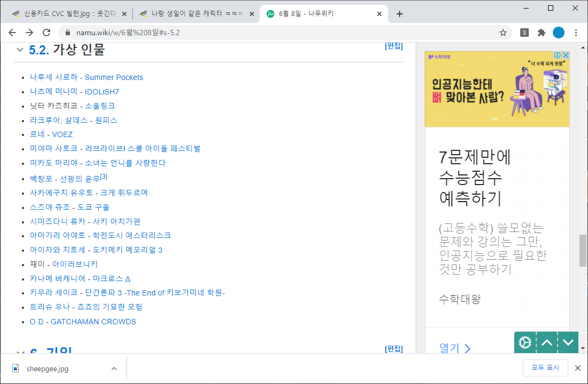Image resolution: width=588 pixels, height=384 pixels.
Task: Go back to the previous page
Action: point(12,33)
